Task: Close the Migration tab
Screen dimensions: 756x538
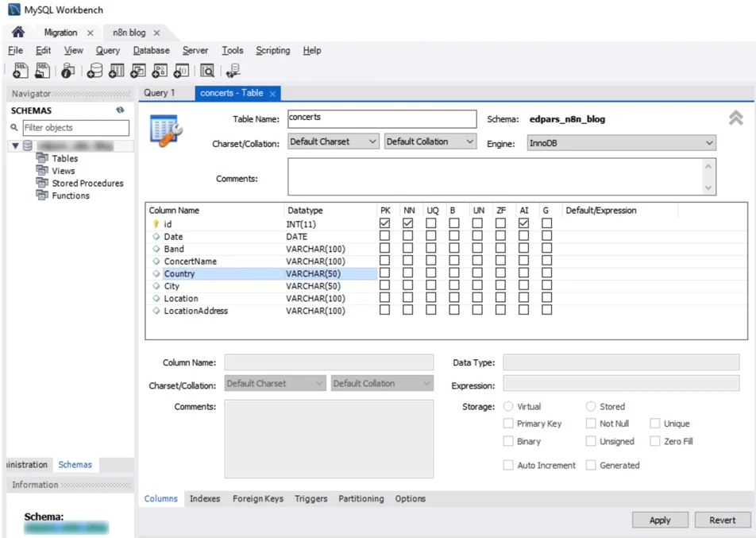Action: coord(91,33)
